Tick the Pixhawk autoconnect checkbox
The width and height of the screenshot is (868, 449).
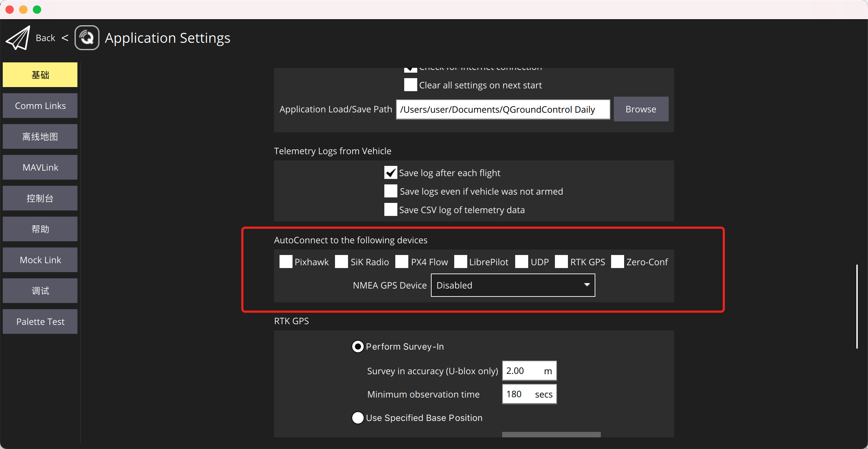pos(286,262)
